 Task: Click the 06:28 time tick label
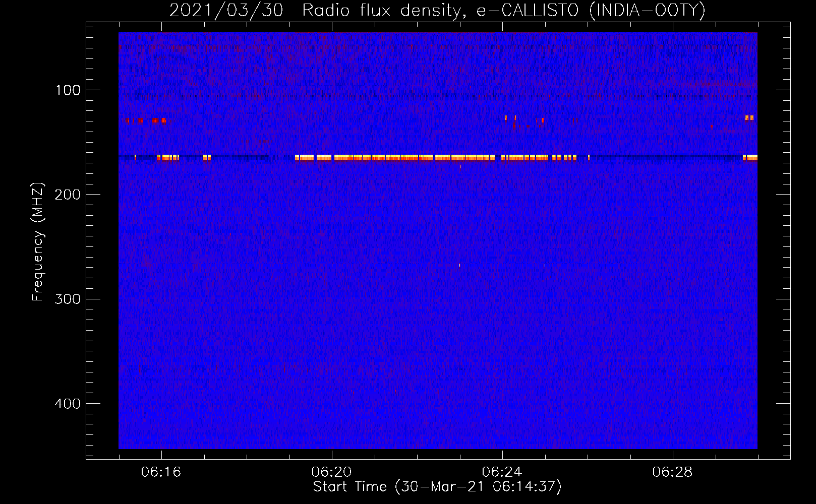672,472
